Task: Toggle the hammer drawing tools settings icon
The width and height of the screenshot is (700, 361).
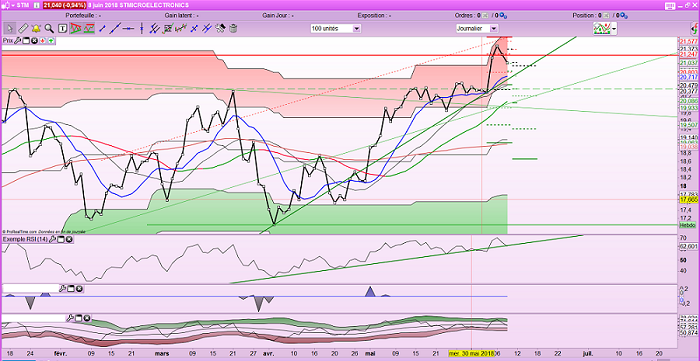Action: 219,29
